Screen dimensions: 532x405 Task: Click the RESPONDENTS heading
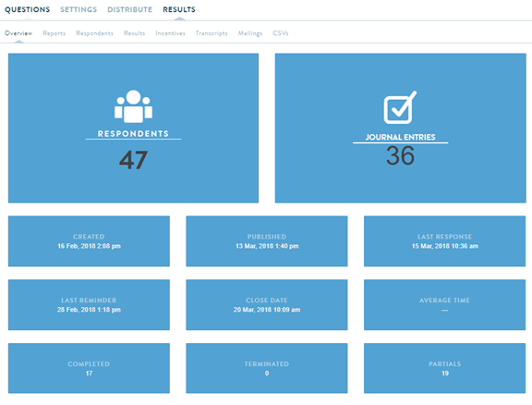click(x=133, y=133)
